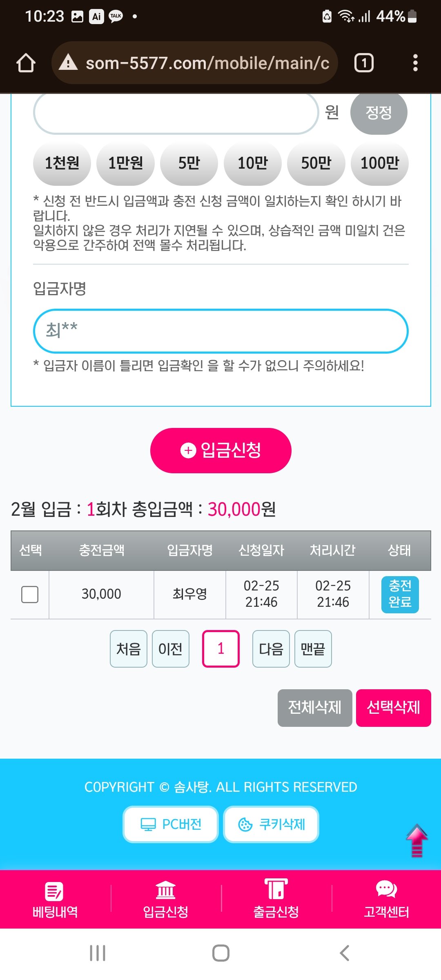Open 출금신청 in bottom navigation
The width and height of the screenshot is (441, 980).
point(276,900)
